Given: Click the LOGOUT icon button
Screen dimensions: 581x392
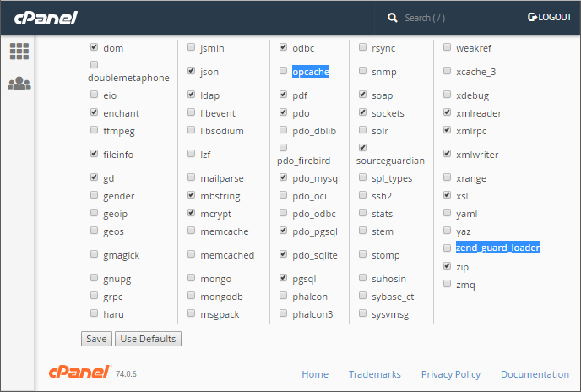Looking at the screenshot, I should (x=550, y=17).
